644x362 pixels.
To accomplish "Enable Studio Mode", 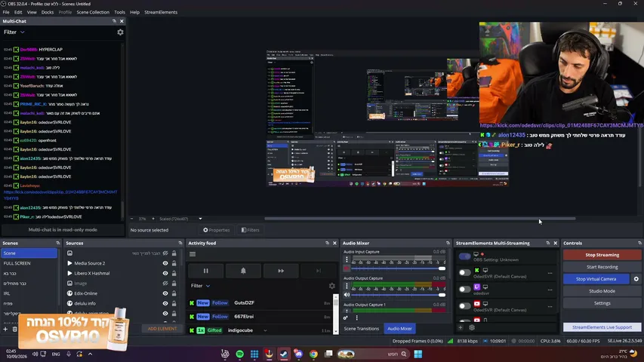I will (602, 291).
